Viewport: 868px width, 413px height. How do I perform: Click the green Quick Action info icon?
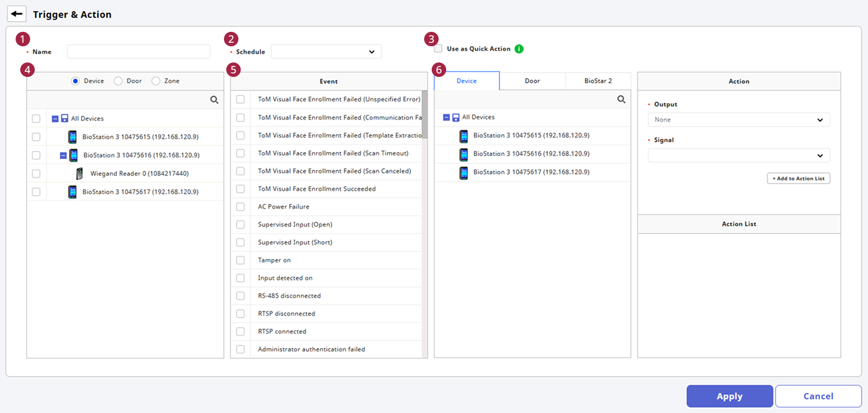(x=519, y=49)
